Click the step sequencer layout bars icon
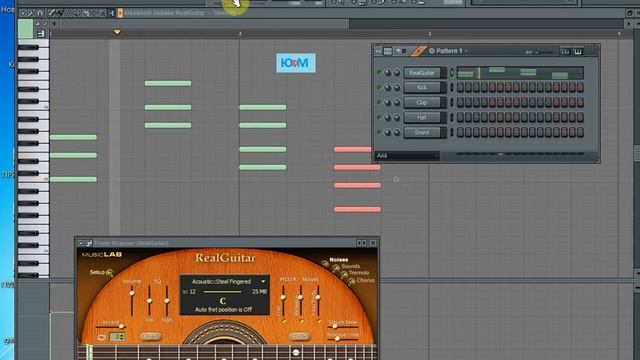This screenshot has height=360, width=640. coord(387,51)
